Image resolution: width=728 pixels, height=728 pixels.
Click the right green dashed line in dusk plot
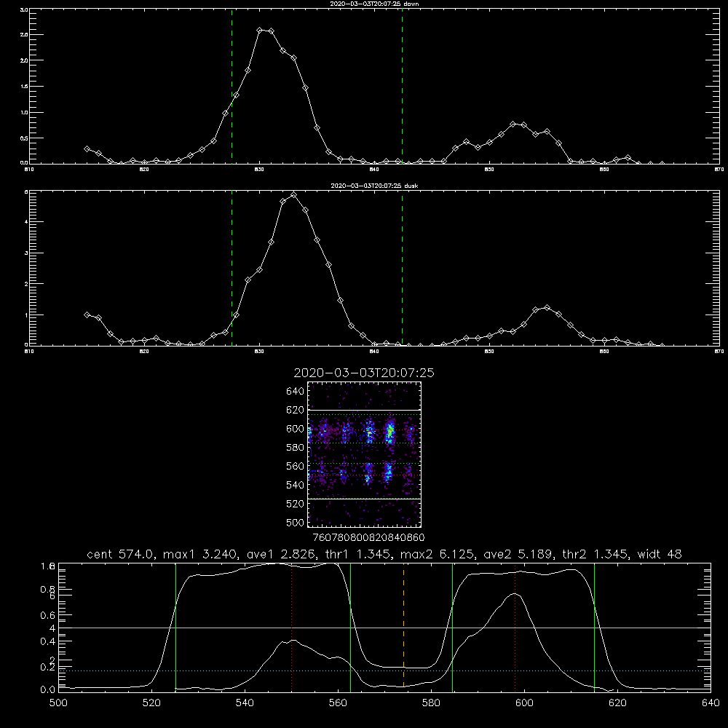pyautogui.click(x=402, y=269)
